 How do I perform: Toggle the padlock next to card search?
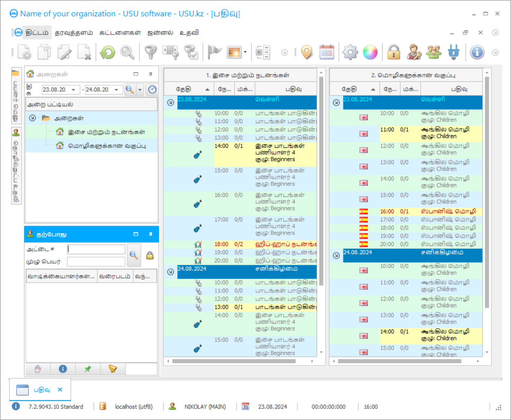[x=150, y=255]
